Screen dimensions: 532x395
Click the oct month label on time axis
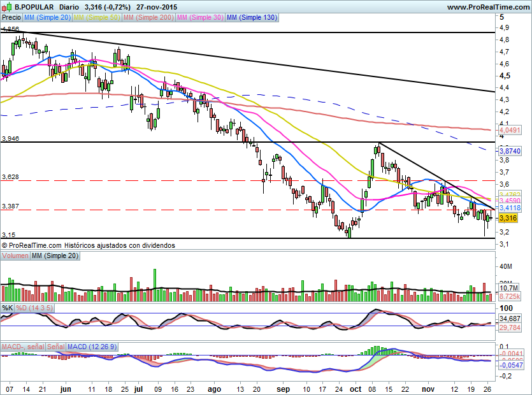(x=356, y=389)
